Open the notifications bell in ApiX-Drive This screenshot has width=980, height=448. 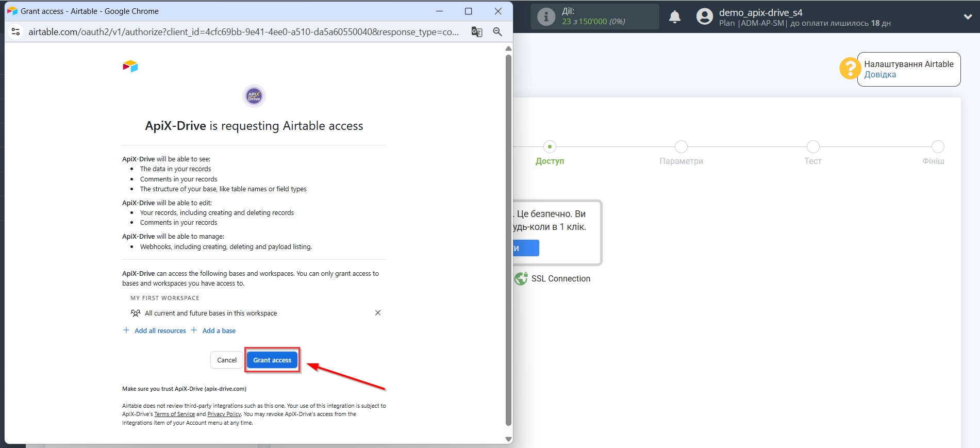pos(675,17)
